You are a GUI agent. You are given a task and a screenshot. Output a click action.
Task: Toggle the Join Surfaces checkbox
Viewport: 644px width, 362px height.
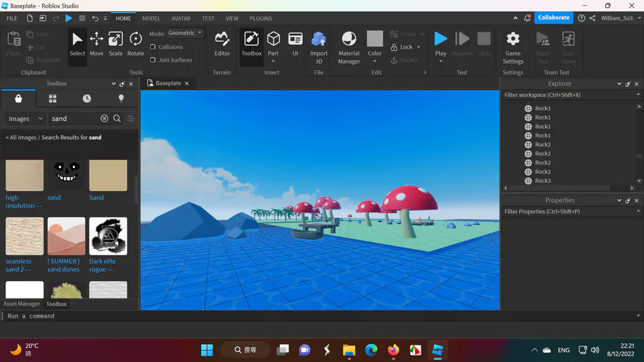pos(153,60)
